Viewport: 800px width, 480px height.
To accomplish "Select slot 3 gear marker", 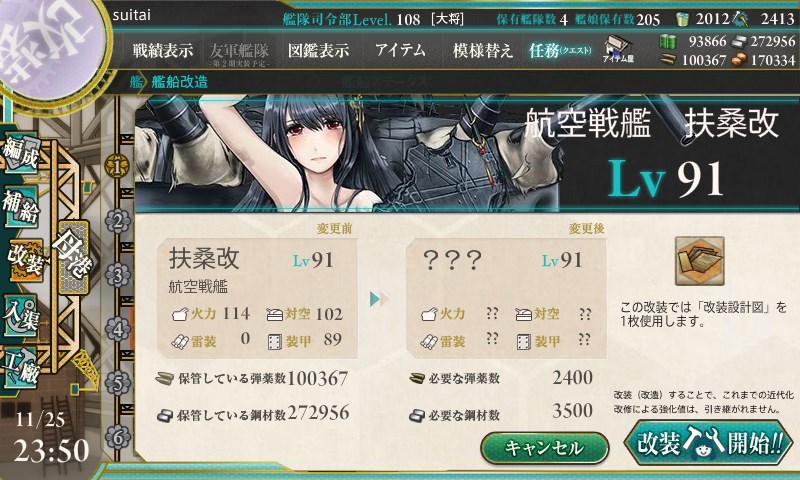I will pos(117,275).
